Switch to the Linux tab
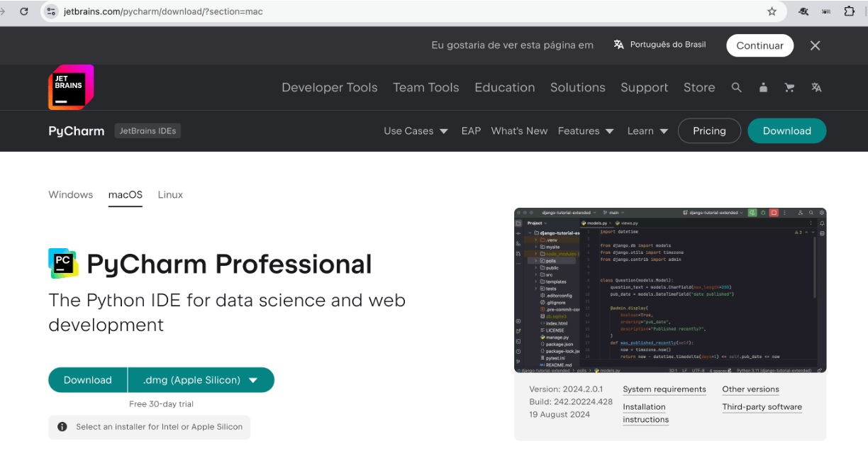 pos(170,195)
